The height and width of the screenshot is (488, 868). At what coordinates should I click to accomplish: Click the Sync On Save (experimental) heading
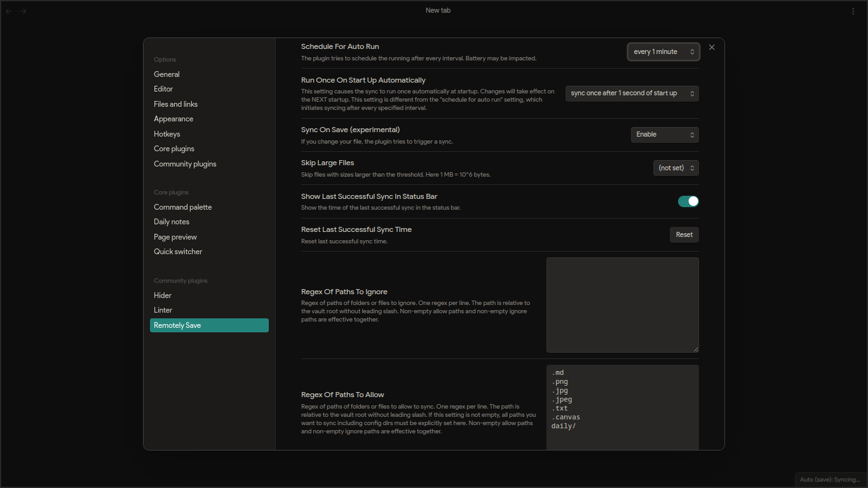(351, 130)
